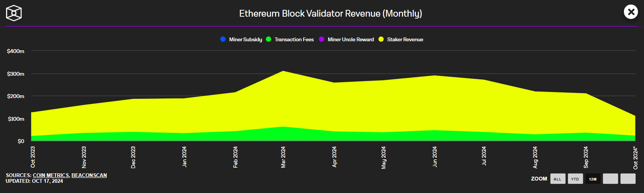Click the Dec 2023 axis label
This screenshot has height=193, width=644.
pos(133,157)
